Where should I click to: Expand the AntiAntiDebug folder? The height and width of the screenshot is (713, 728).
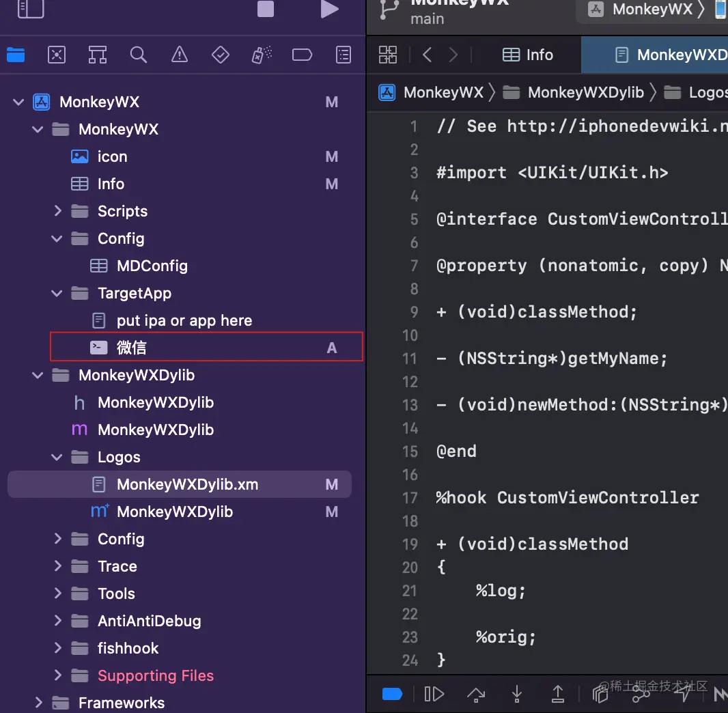pos(57,621)
